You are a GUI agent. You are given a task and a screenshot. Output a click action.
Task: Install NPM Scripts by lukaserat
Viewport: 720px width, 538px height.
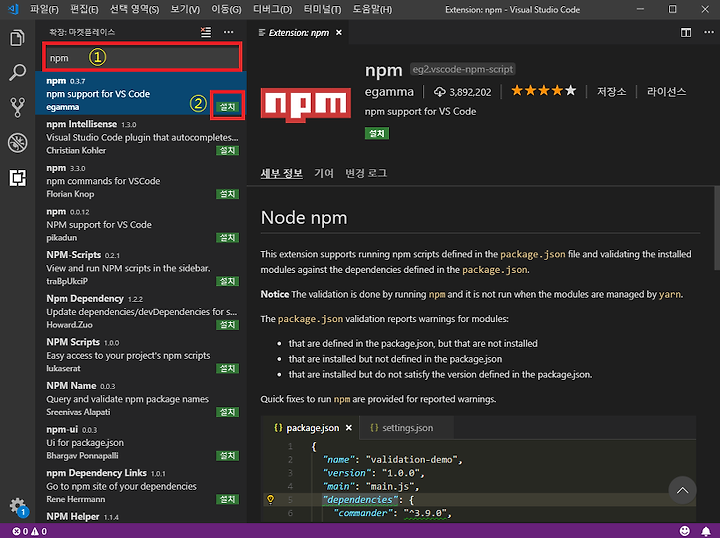coord(227,369)
